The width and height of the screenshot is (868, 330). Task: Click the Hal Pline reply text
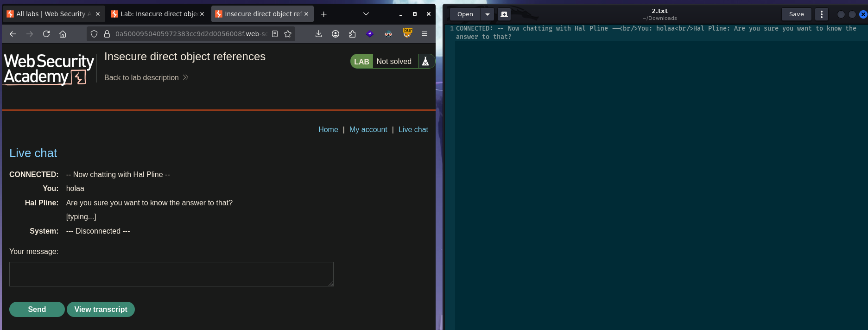149,203
